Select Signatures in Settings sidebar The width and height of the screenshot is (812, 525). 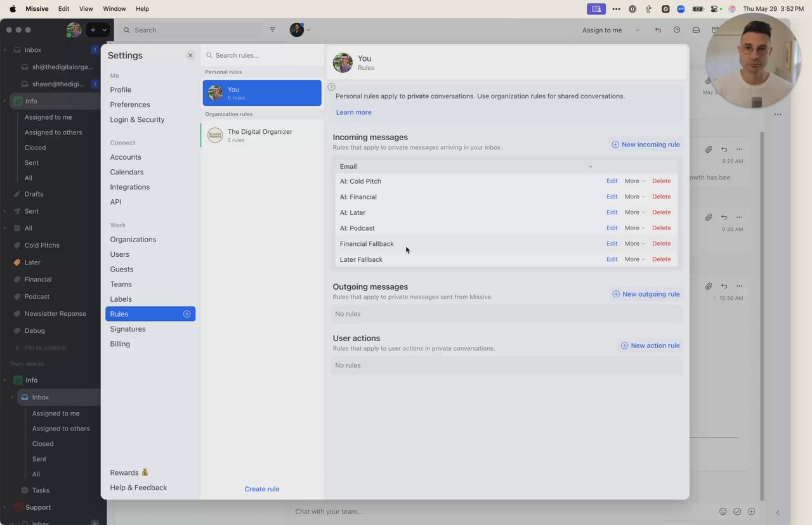(128, 329)
